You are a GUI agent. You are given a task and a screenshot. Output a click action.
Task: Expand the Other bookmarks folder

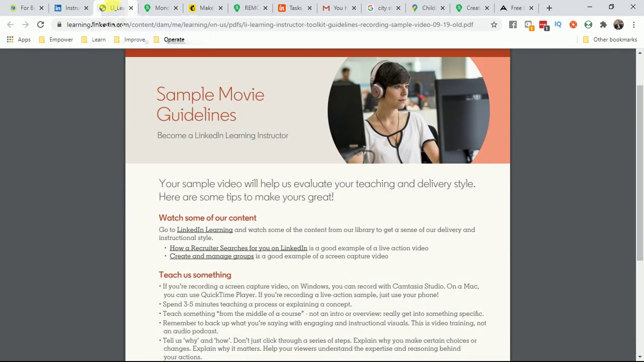pyautogui.click(x=610, y=39)
